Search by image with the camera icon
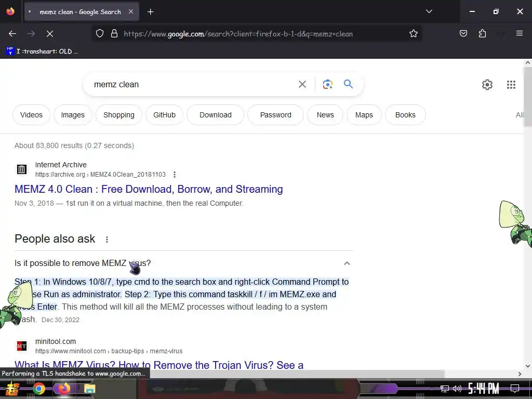This screenshot has height=399, width=532. 327,84
